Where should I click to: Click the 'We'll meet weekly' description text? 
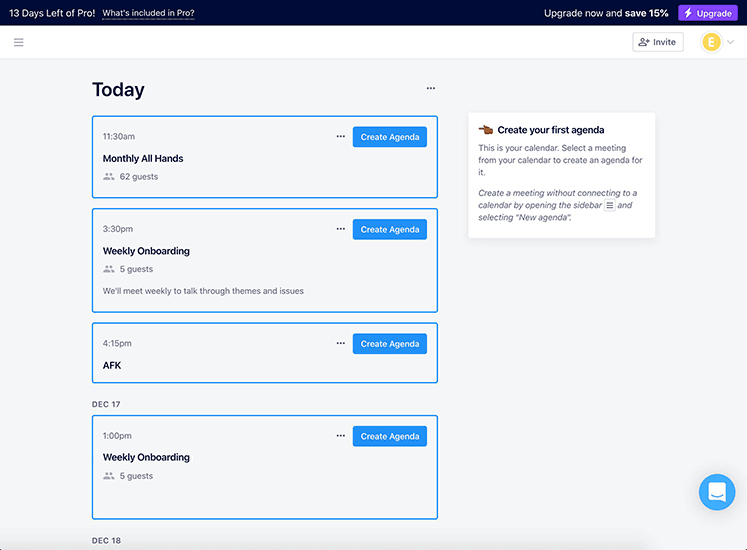[203, 291]
